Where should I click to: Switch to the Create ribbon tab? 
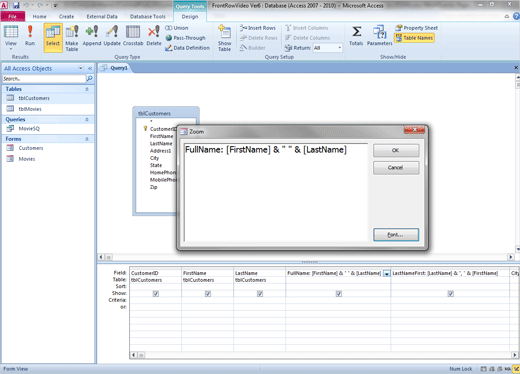coord(66,16)
